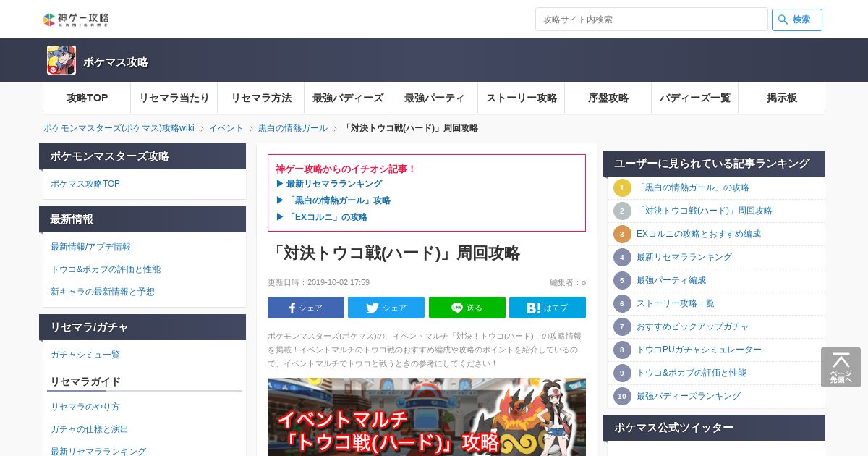
Task: Open ranking 8 トウコPUガチャシミュレーター
Action: (699, 350)
